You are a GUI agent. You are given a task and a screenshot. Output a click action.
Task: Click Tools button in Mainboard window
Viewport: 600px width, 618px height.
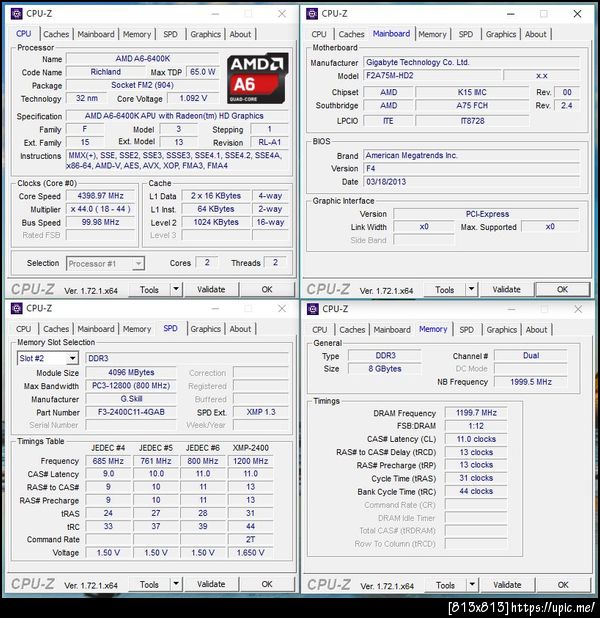tap(445, 290)
